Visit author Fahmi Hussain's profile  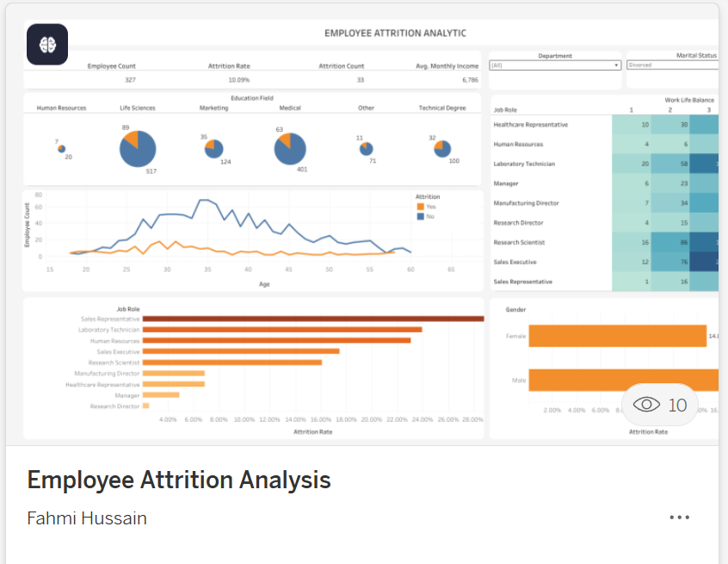click(x=87, y=518)
